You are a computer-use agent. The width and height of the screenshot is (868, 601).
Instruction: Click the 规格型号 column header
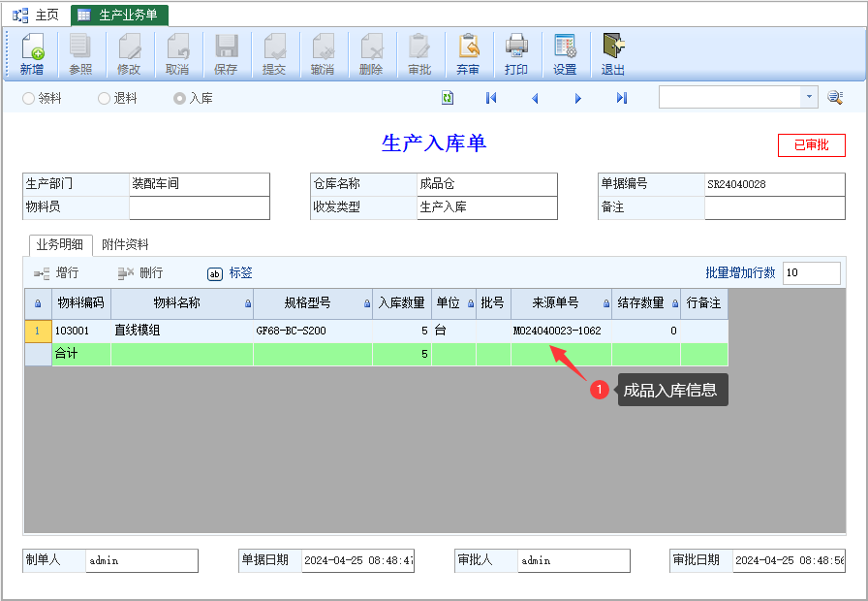(x=313, y=303)
